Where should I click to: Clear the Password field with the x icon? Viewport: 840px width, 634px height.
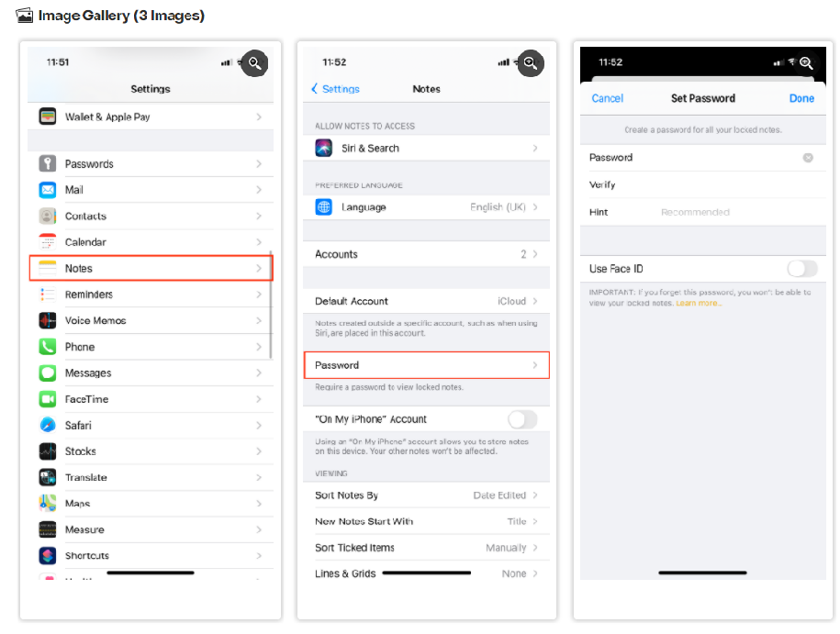pos(808,158)
